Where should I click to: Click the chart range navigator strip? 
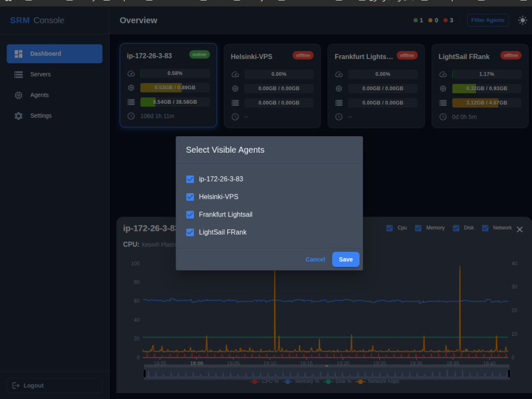[x=327, y=373]
